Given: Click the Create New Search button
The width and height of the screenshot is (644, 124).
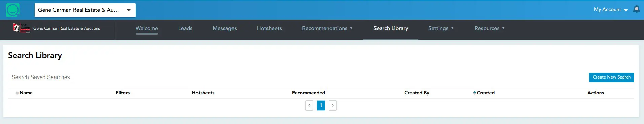Looking at the screenshot, I should 611,77.
